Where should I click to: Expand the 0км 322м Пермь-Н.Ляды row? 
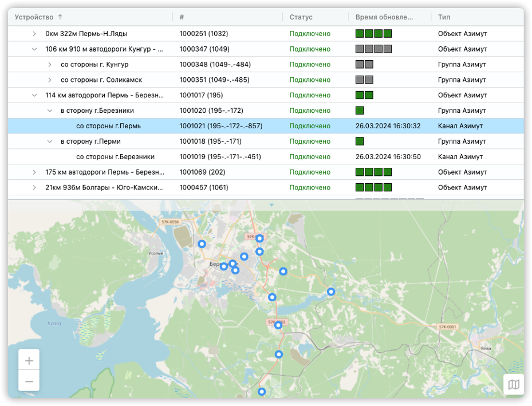(34, 34)
